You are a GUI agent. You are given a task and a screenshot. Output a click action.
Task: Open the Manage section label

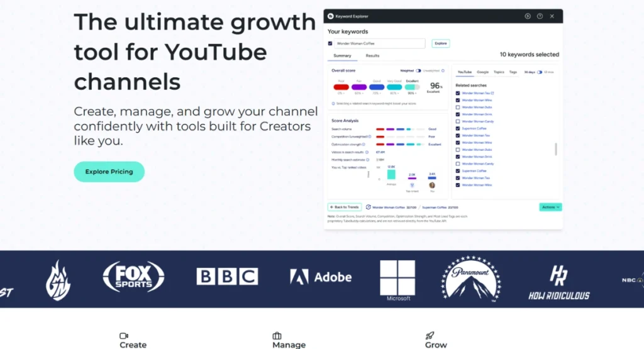click(x=289, y=345)
